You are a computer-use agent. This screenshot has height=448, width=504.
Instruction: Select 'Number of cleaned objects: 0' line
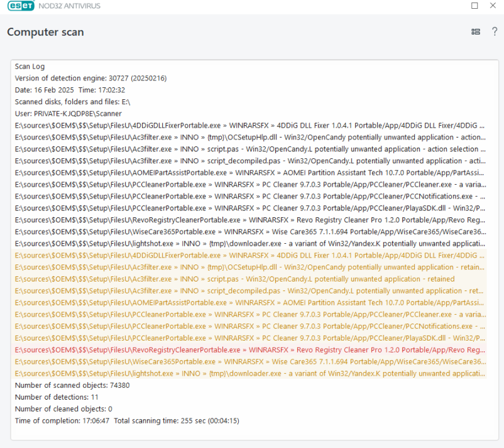[x=63, y=409]
